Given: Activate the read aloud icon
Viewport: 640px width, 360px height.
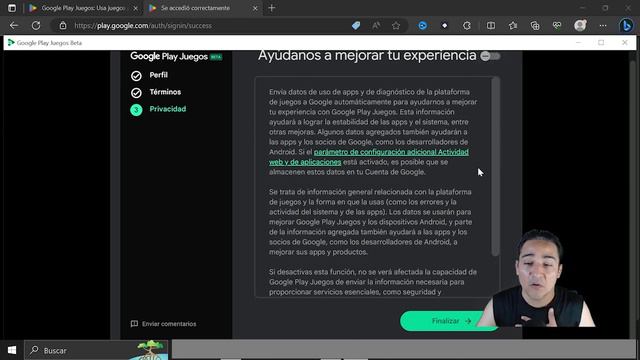Looking at the screenshot, I should click(376, 26).
